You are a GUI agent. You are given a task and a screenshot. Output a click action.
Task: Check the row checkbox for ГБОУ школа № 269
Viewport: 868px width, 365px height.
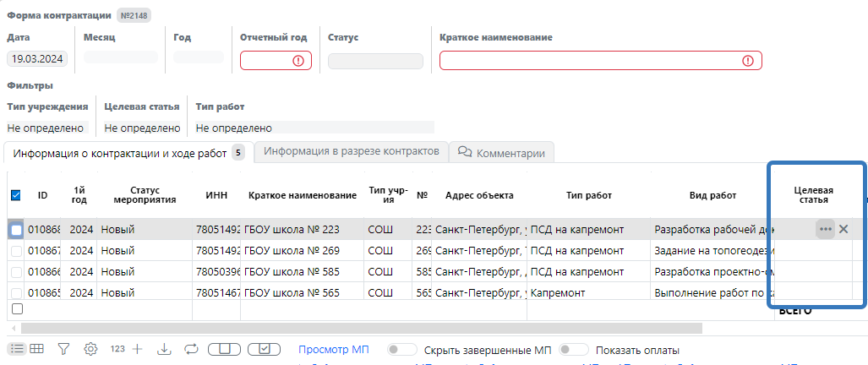(16, 250)
